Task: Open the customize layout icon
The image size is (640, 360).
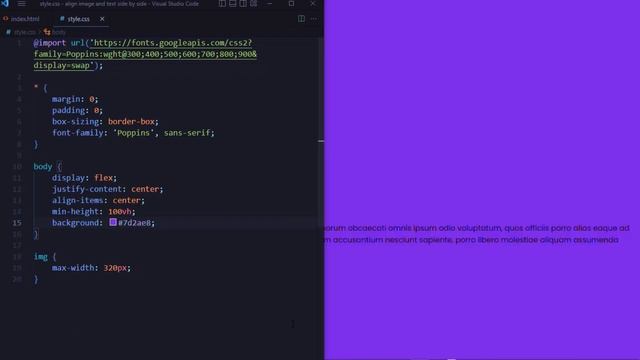Action: click(254, 4)
